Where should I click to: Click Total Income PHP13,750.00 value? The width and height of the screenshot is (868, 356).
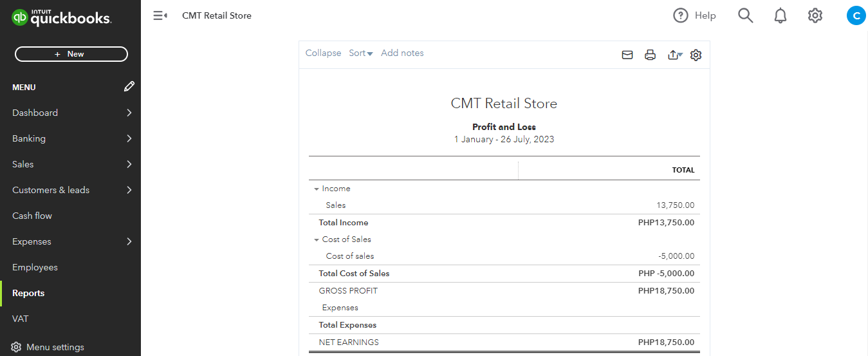[x=666, y=223]
